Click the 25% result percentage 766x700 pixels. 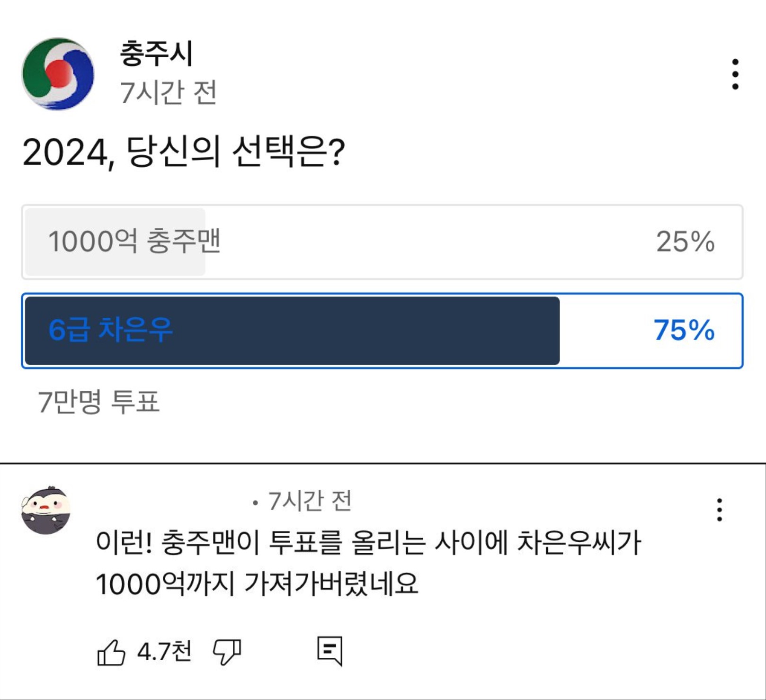point(685,242)
